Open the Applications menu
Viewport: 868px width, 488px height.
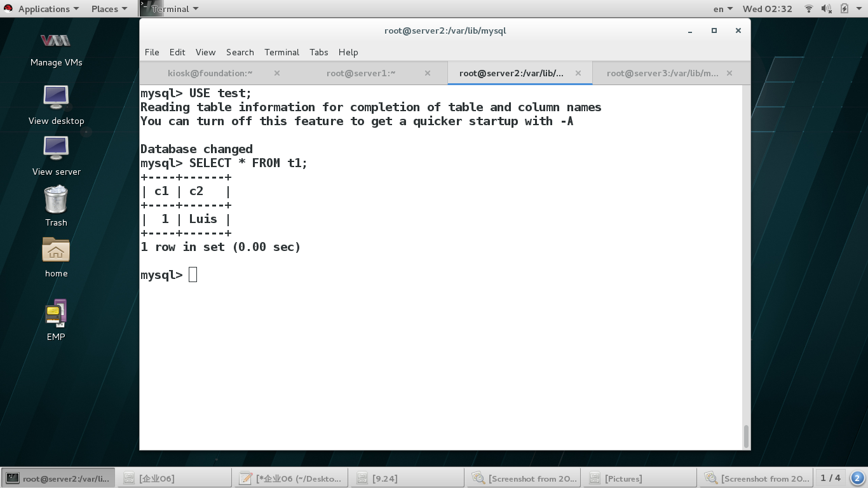point(48,9)
